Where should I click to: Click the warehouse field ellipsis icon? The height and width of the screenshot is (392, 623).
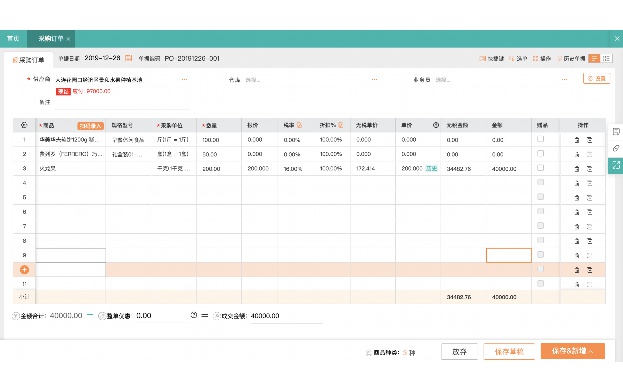(x=374, y=79)
